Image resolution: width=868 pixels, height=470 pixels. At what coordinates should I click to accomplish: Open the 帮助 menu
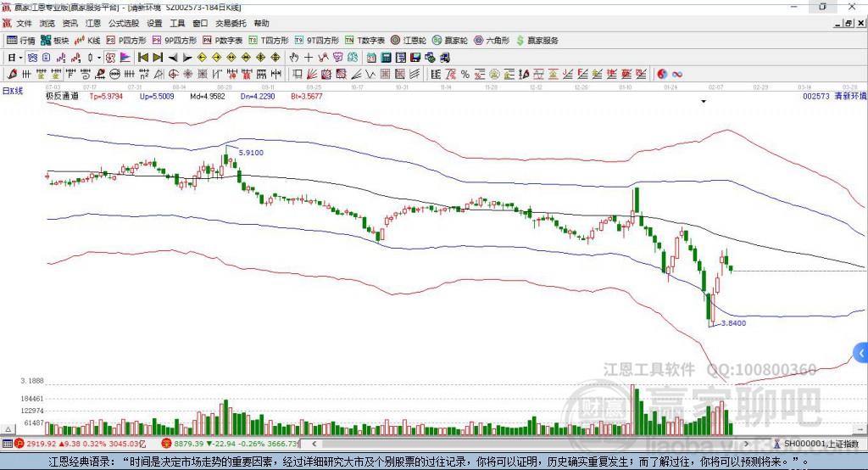tap(261, 23)
